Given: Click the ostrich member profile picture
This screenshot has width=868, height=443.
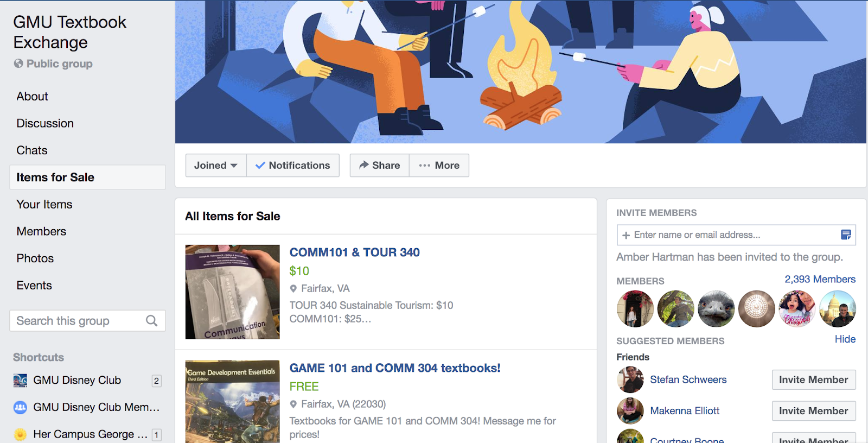Looking at the screenshot, I should pos(716,309).
